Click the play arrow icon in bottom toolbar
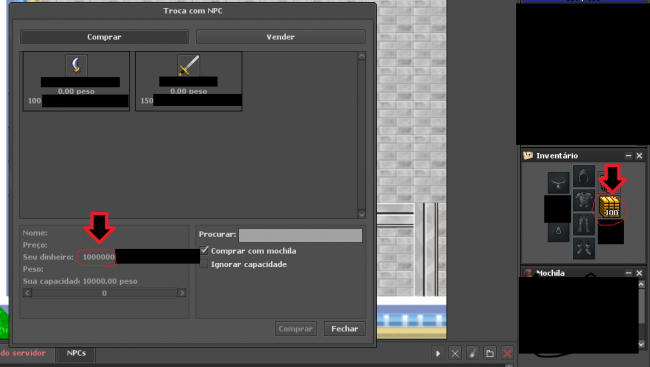This screenshot has height=367, width=650. pyautogui.click(x=438, y=353)
